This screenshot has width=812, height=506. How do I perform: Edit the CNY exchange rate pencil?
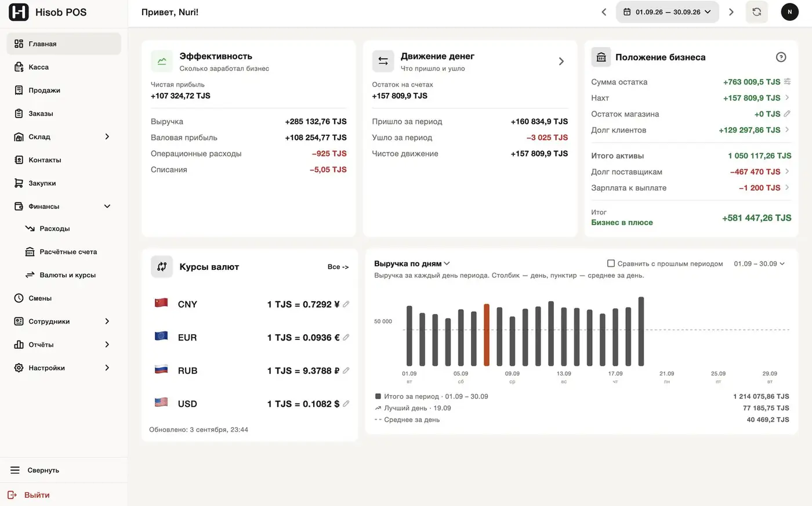pos(346,304)
